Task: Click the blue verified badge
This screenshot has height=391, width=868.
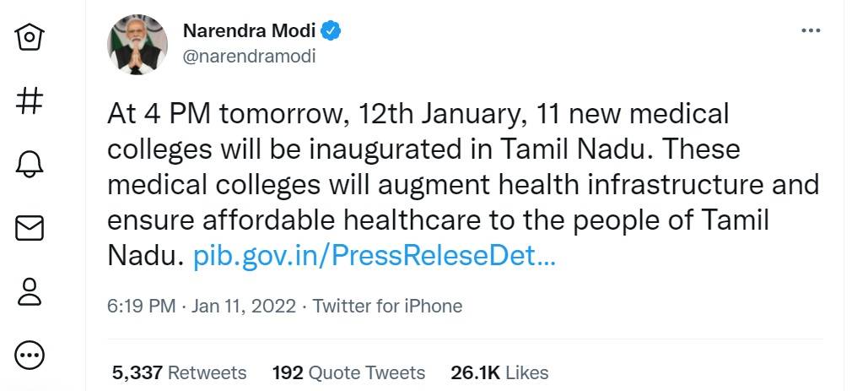Action: point(332,32)
